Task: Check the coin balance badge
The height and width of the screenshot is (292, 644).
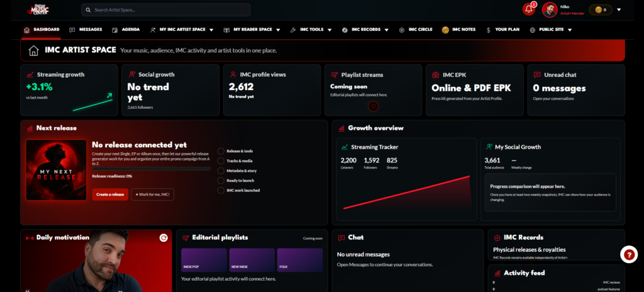Action: coord(600,9)
